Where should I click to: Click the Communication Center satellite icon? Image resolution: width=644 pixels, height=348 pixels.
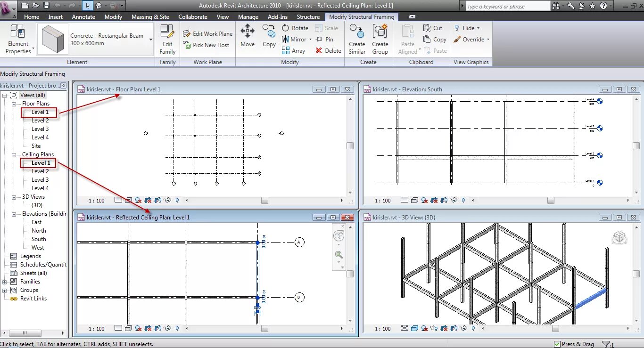[x=581, y=6]
